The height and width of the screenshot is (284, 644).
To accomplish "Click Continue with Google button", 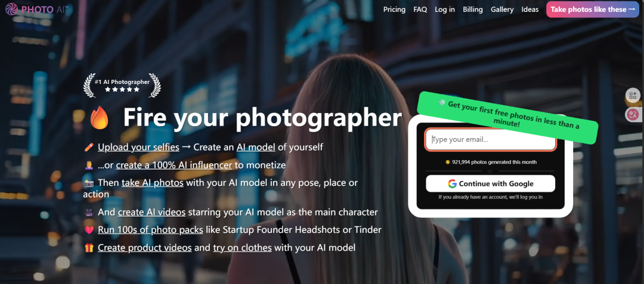I will [490, 183].
